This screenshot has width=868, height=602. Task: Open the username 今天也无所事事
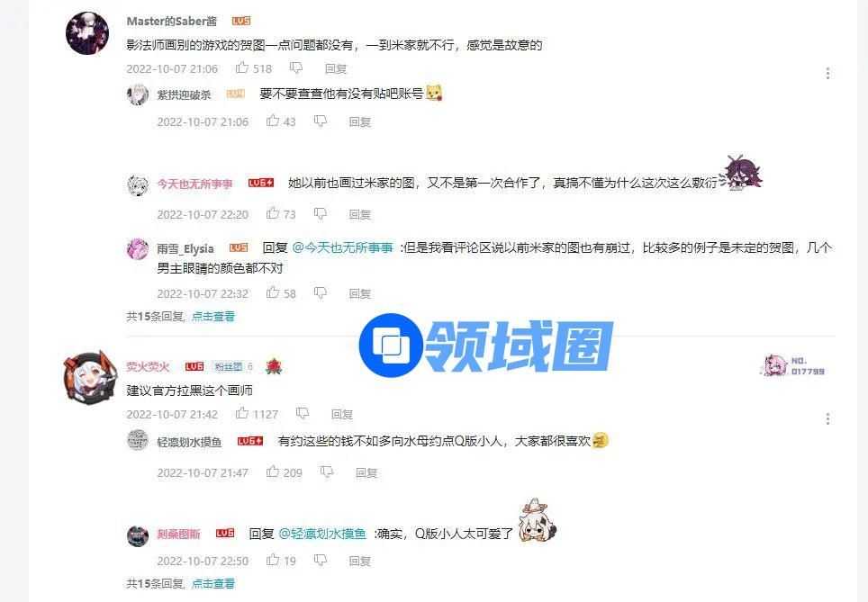pyautogui.click(x=194, y=184)
